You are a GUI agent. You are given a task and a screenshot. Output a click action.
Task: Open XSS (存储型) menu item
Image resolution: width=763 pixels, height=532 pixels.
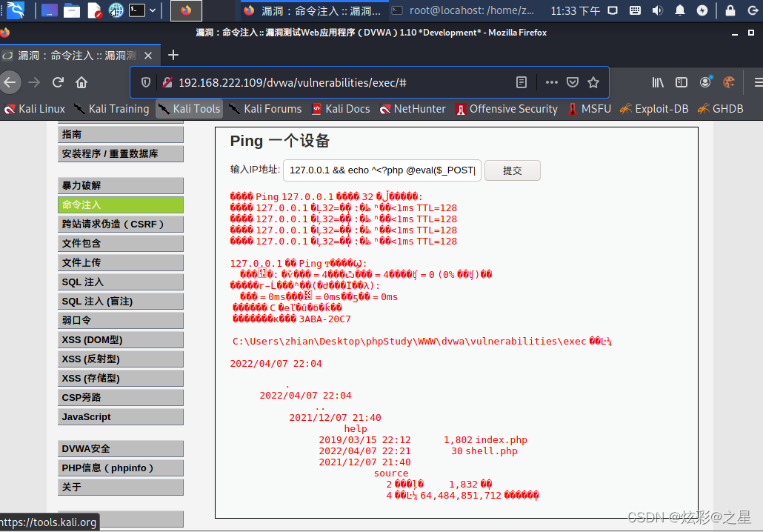tap(121, 378)
